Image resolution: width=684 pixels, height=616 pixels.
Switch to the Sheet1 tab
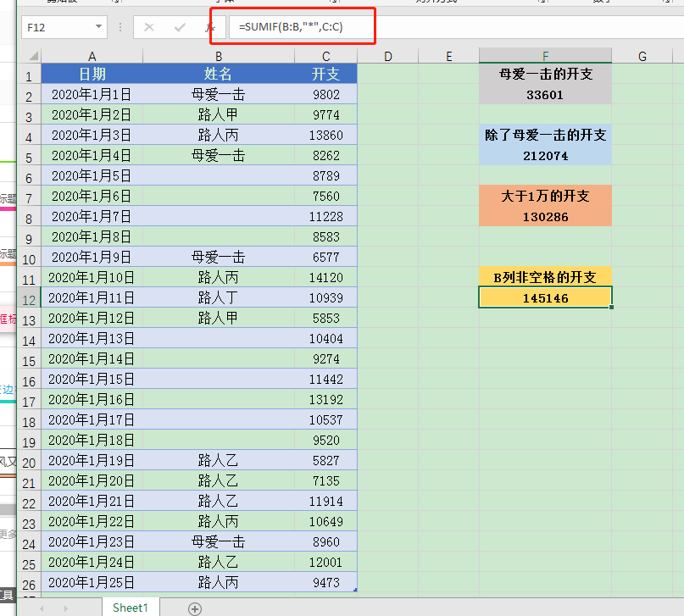click(131, 608)
